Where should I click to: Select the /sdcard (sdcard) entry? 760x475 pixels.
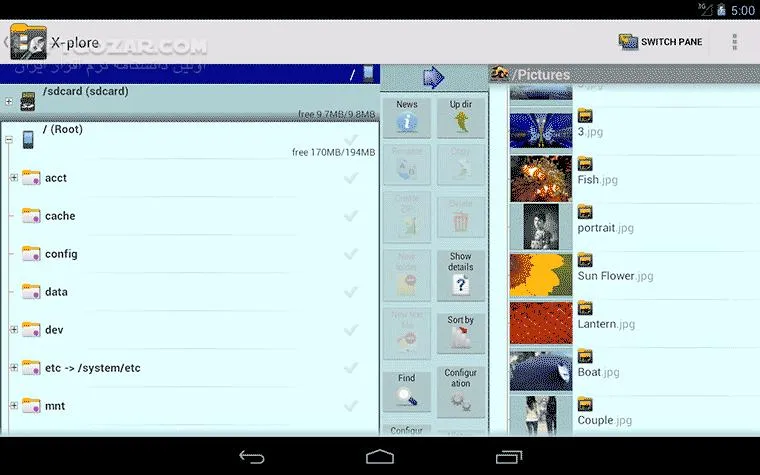[190, 102]
